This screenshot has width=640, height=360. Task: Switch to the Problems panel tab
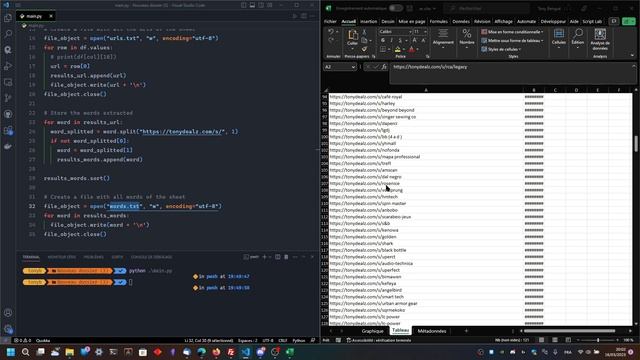click(x=93, y=257)
